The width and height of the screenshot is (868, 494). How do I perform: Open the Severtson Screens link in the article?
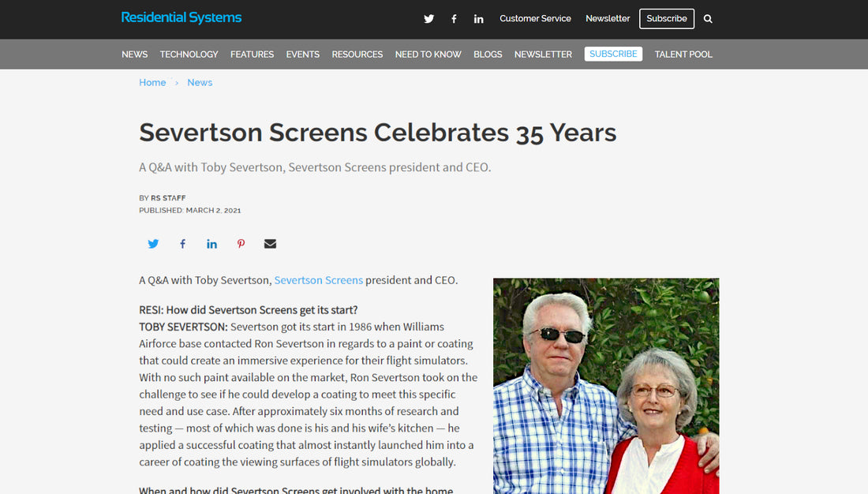click(318, 279)
